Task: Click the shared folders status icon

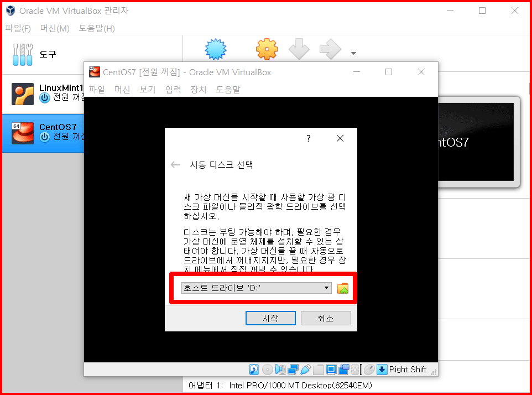Action: pyautogui.click(x=318, y=370)
